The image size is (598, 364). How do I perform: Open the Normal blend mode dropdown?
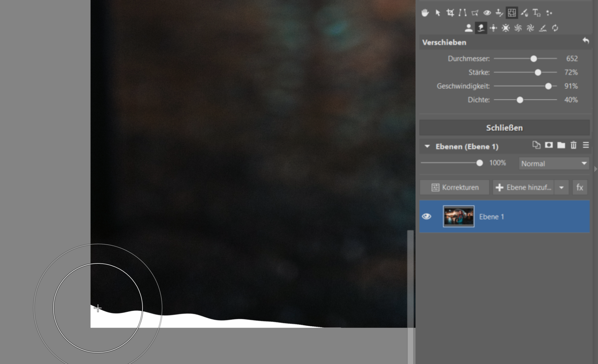point(554,163)
